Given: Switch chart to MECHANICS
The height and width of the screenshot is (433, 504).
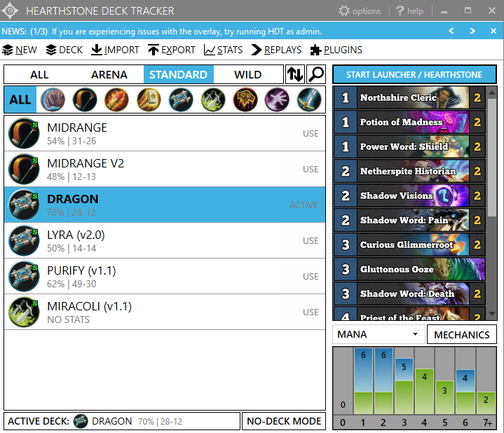Looking at the screenshot, I should click(x=461, y=335).
